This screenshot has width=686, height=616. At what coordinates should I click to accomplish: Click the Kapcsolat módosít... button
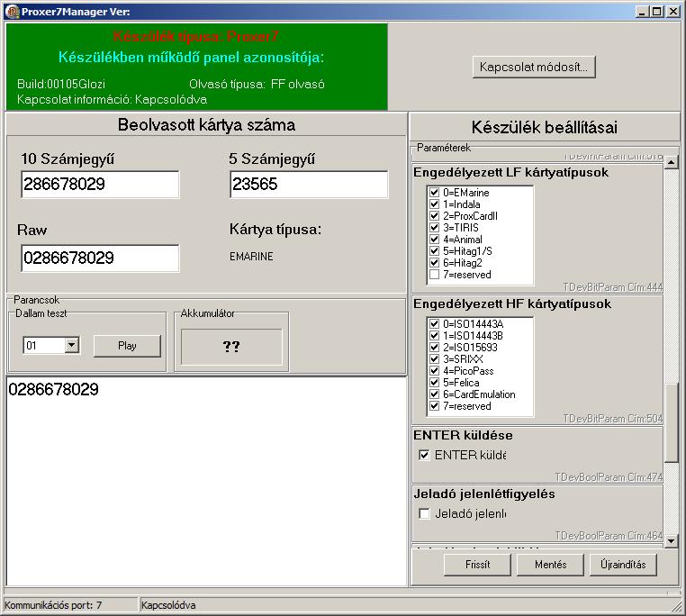[x=534, y=67]
